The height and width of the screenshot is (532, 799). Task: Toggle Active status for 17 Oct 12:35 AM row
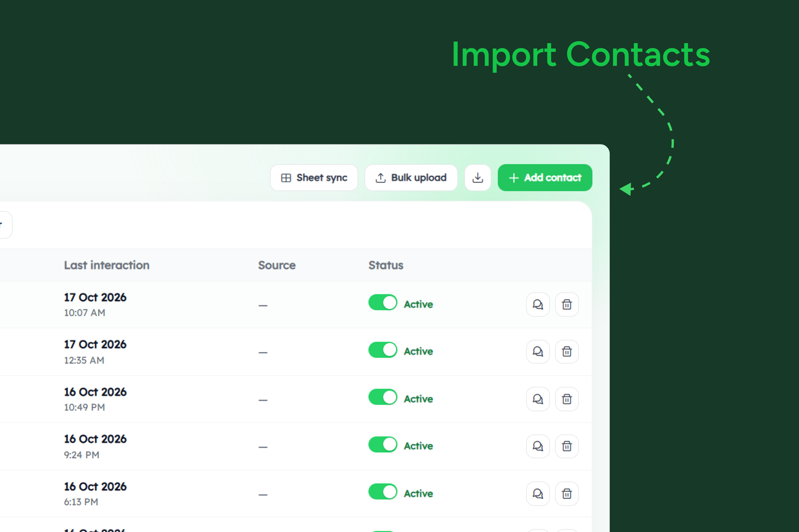[x=383, y=350]
